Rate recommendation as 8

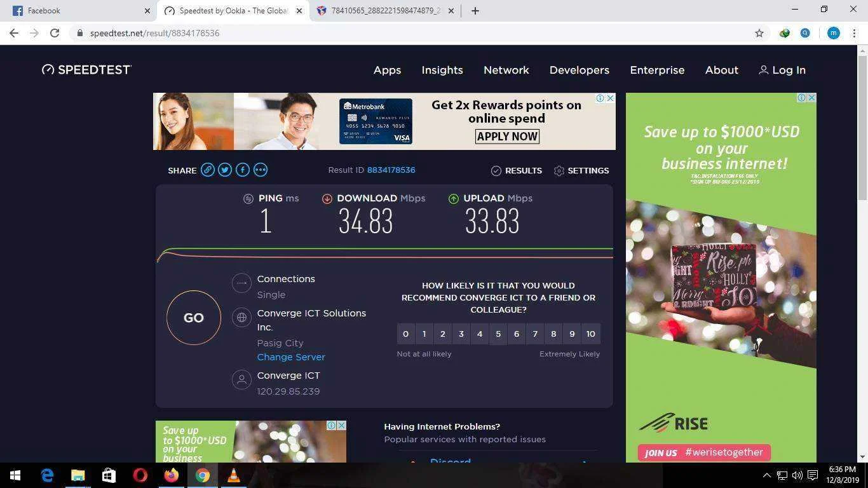(x=553, y=334)
